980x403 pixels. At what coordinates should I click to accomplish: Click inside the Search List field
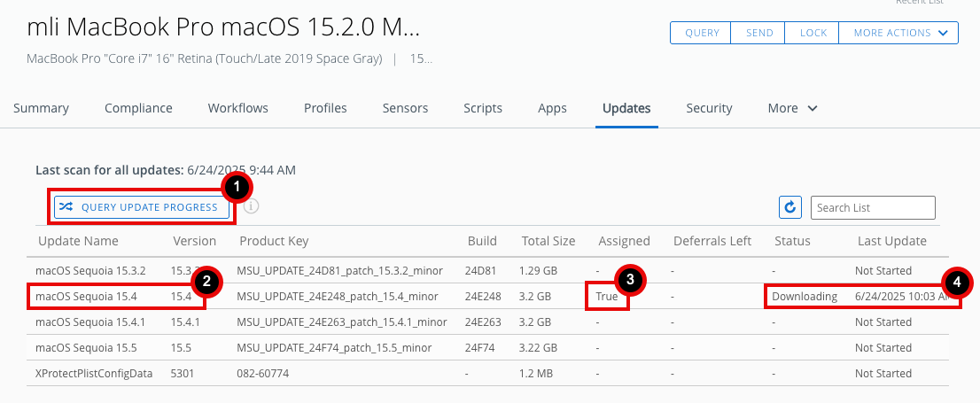873,207
